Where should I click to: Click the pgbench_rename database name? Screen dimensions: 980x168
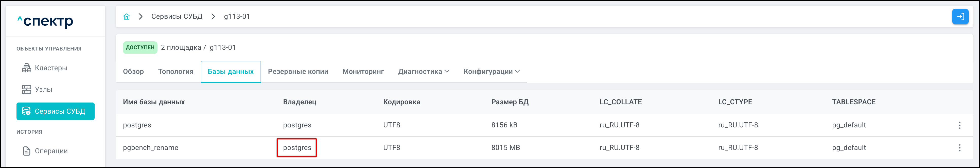(x=150, y=148)
